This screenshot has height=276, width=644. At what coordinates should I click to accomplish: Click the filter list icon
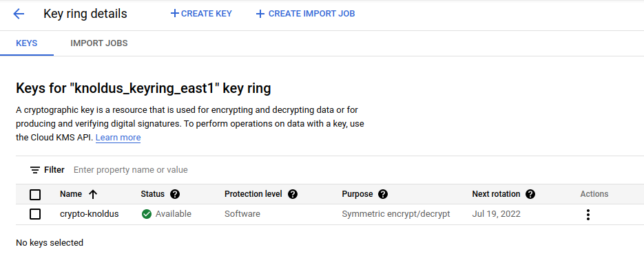34,170
